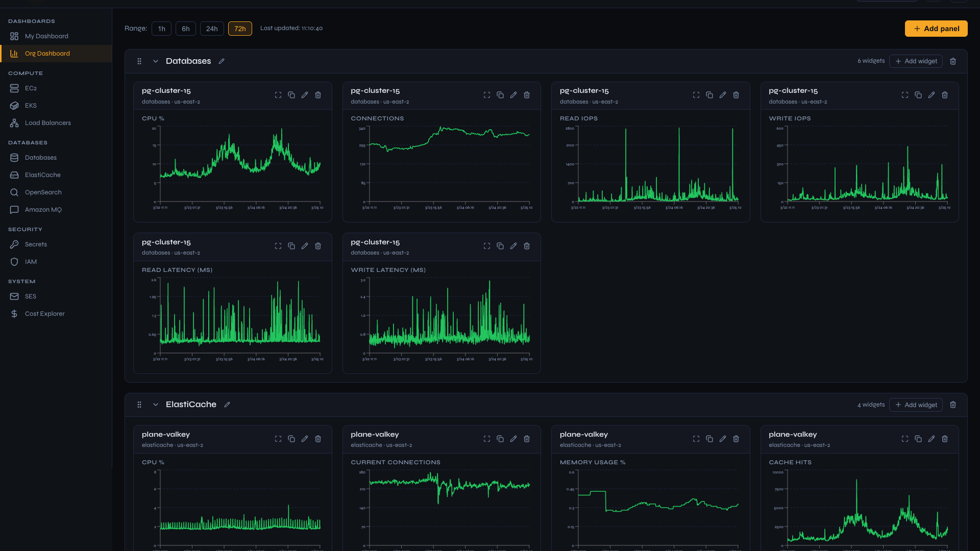Screen dimensions: 980x551
Task: Delete the WRITE LATENCY (MS) widget
Action: click(527, 245)
